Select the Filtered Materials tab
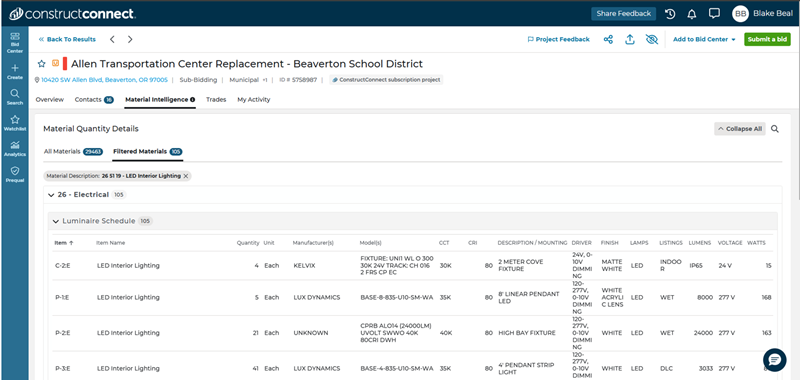 pos(148,151)
